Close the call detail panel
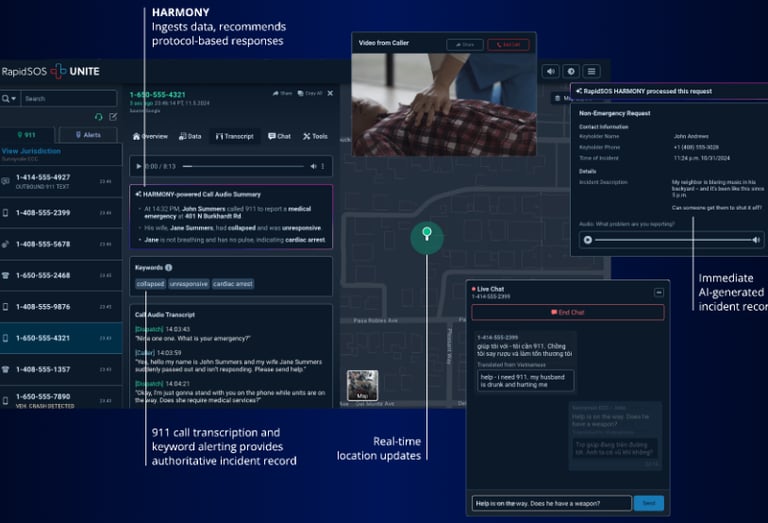Viewport: 768px width, 523px height. click(330, 93)
